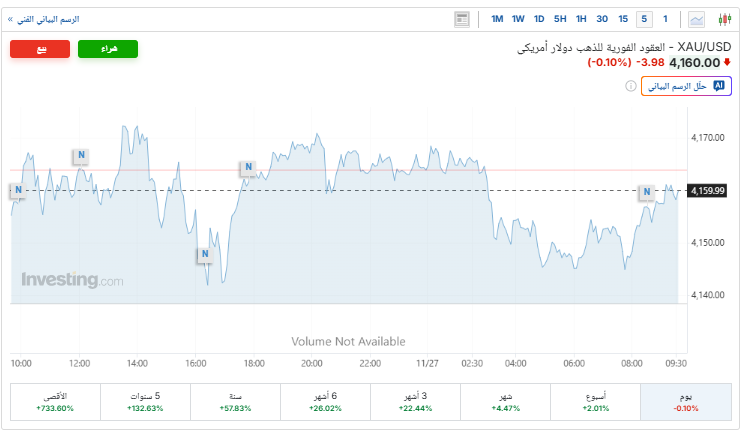Select the one-day (يوم) performance tab
Screen dimensions: 744x433
tap(686, 402)
